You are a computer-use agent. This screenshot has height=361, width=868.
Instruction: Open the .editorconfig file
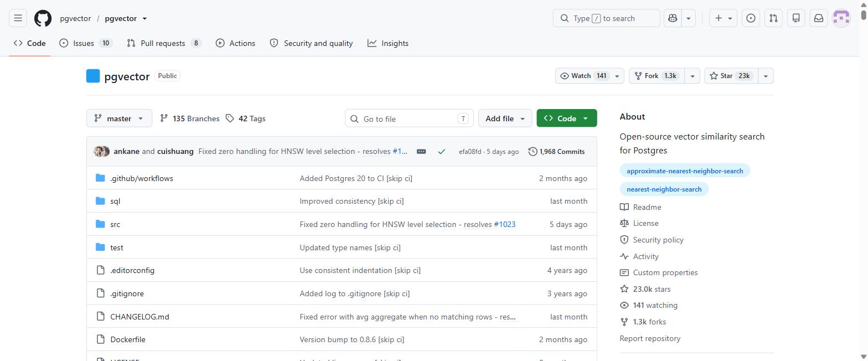coord(132,270)
